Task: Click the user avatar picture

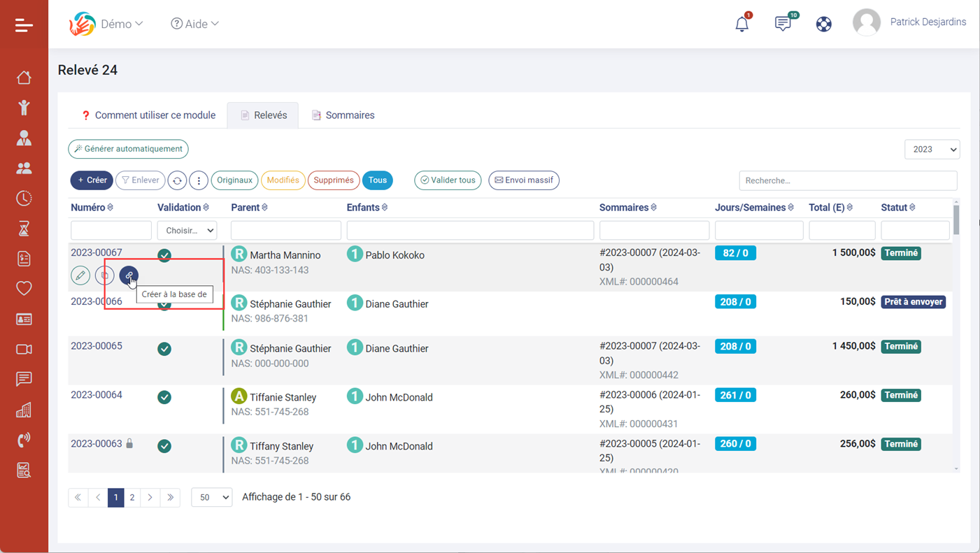Action: pos(867,22)
